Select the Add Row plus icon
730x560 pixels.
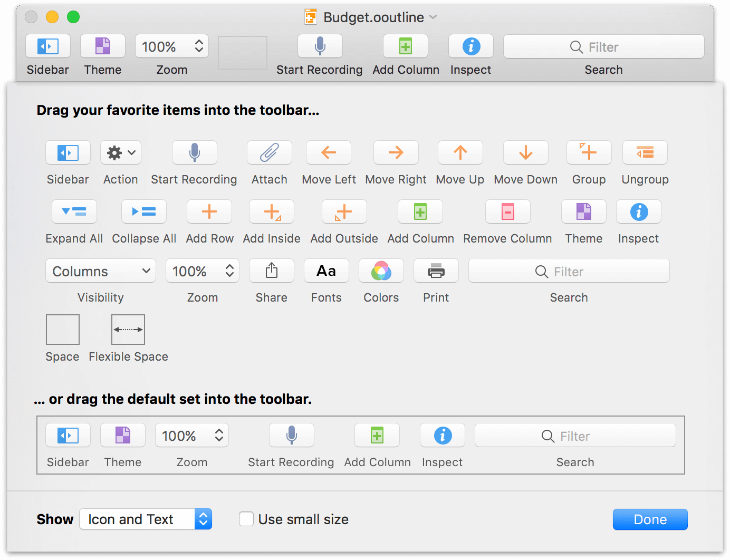(209, 212)
